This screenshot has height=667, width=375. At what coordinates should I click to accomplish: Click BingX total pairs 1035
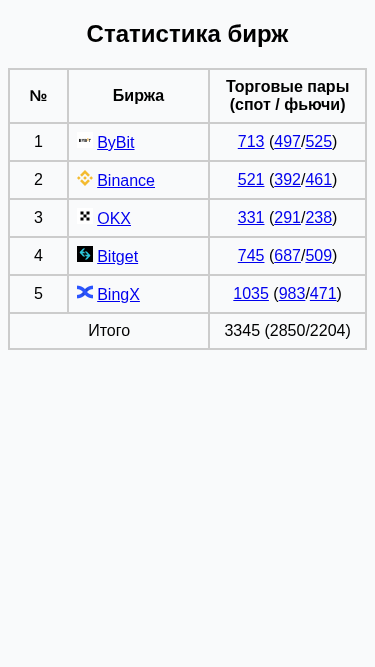(x=251, y=294)
